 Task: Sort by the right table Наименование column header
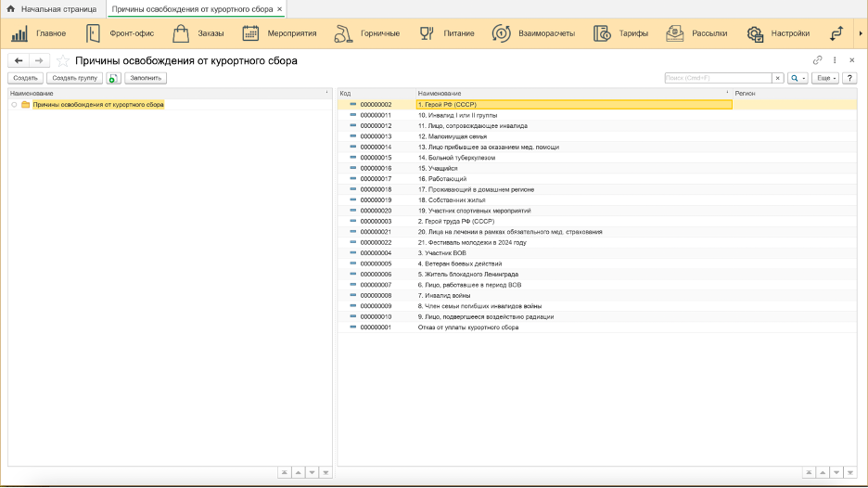click(x=574, y=94)
